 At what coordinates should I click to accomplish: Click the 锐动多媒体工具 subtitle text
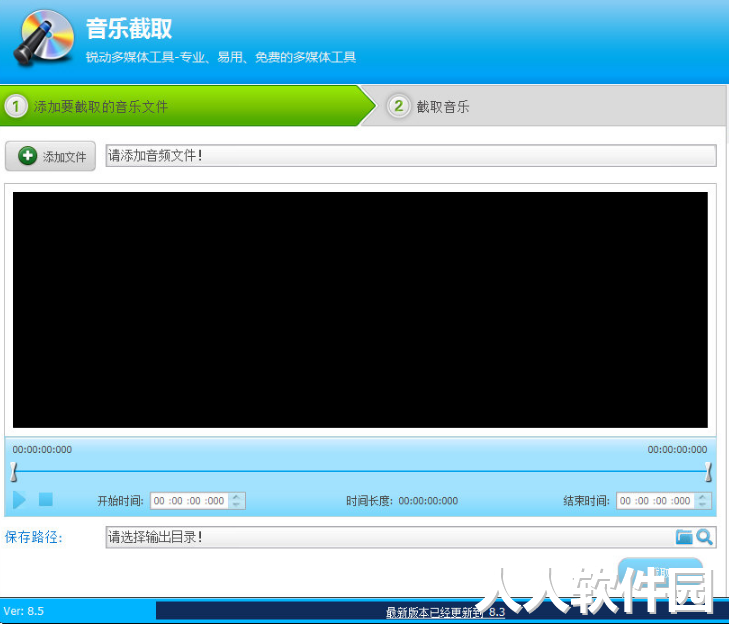click(x=221, y=57)
